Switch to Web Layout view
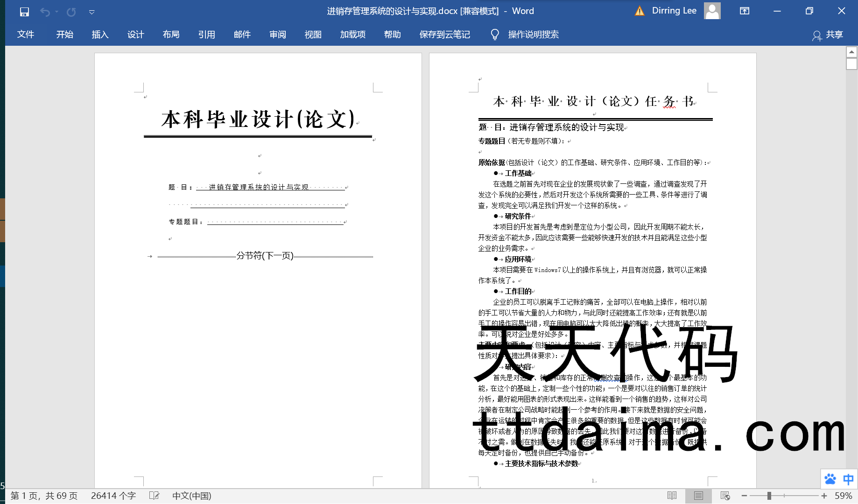This screenshot has height=504, width=858. coord(725,496)
